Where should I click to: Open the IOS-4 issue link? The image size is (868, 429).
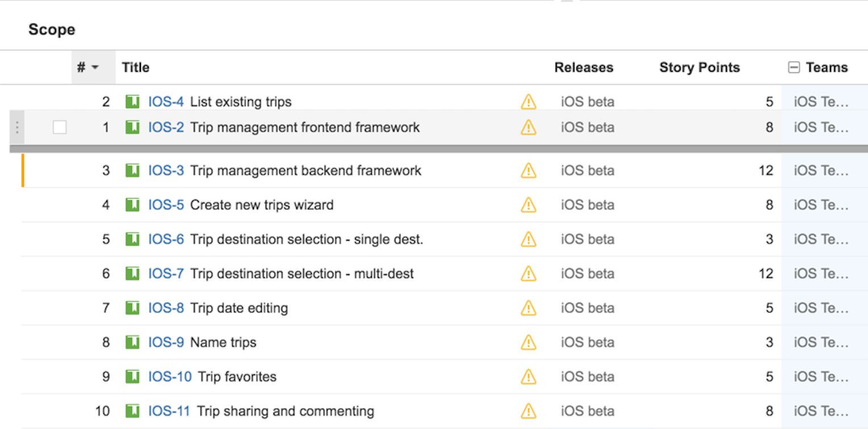pyautogui.click(x=166, y=102)
